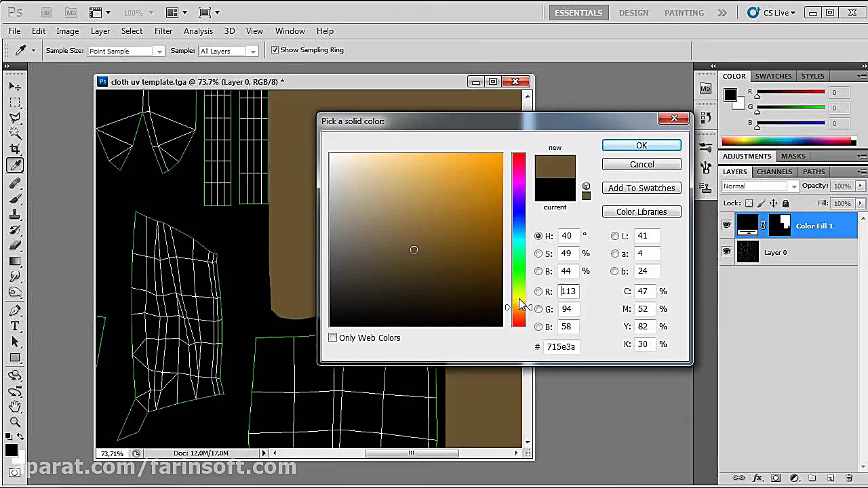Select the S saturation radio button

click(x=538, y=253)
